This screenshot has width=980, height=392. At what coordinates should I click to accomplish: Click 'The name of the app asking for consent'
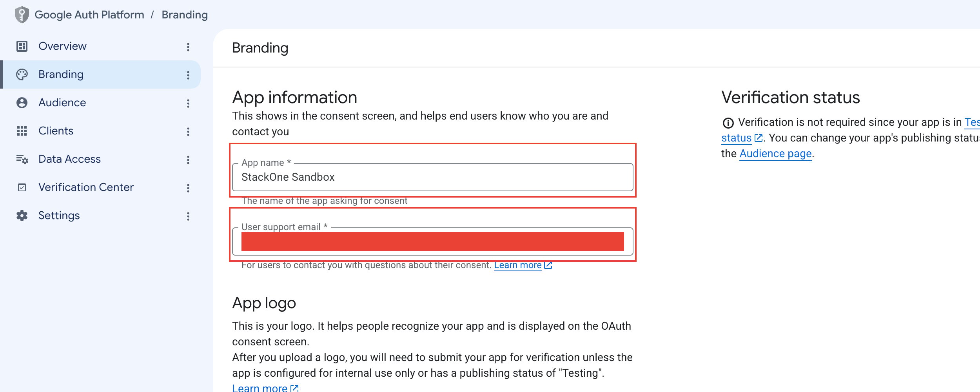click(325, 201)
